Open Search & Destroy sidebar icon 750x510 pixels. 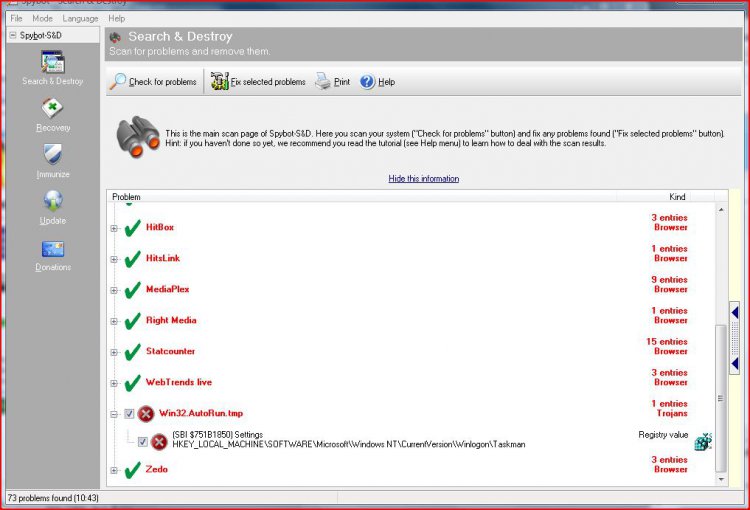53,62
